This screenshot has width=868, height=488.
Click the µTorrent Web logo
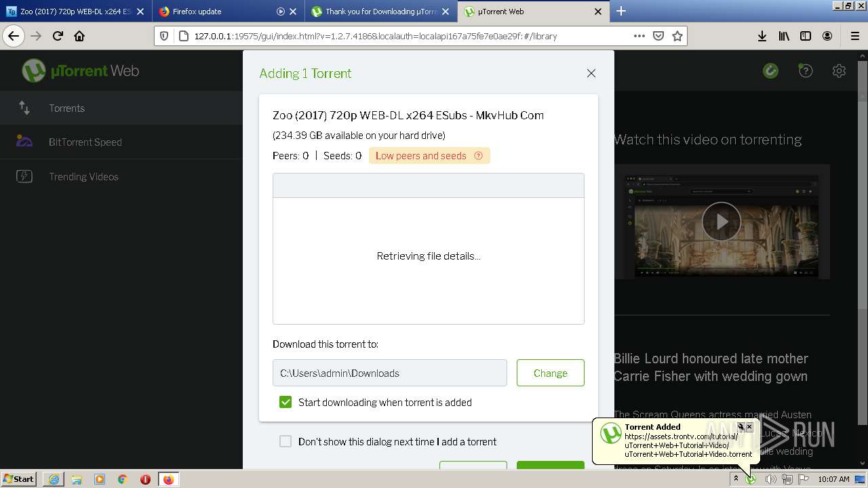(x=80, y=70)
